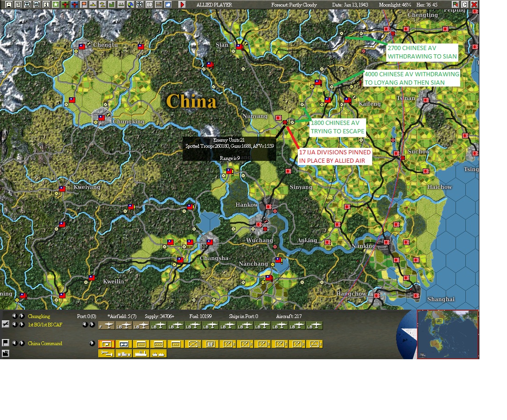The height and width of the screenshot is (420, 507).
Task: Click the 'Hex: 76 45' readout
Action: (427, 5)
